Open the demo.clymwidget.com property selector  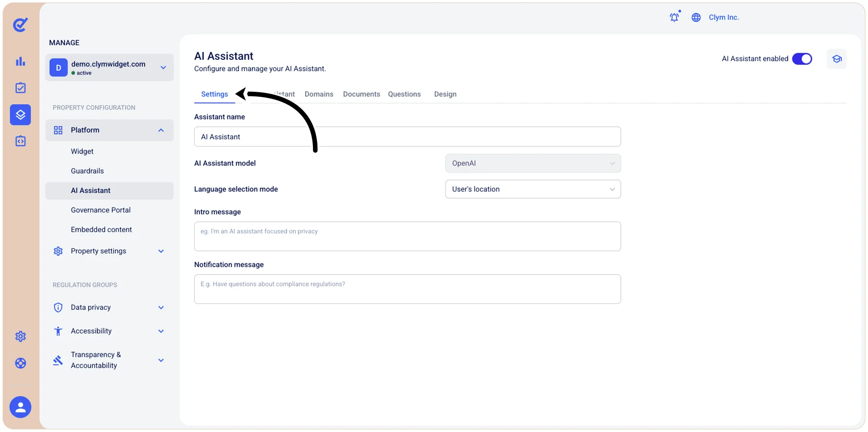[109, 68]
